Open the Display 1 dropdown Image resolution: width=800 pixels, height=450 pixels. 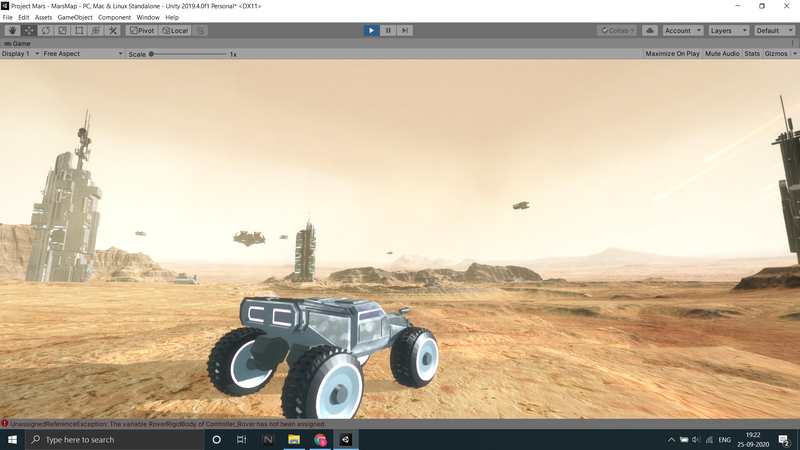click(x=20, y=54)
